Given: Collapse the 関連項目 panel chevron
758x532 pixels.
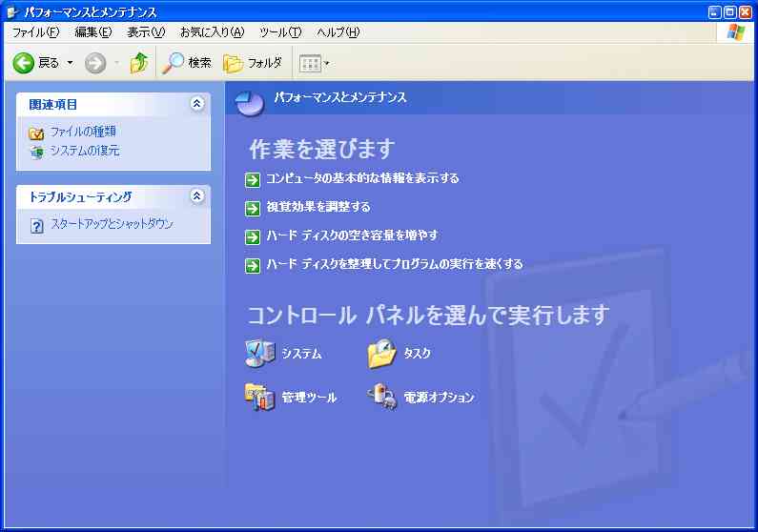Looking at the screenshot, I should [196, 103].
